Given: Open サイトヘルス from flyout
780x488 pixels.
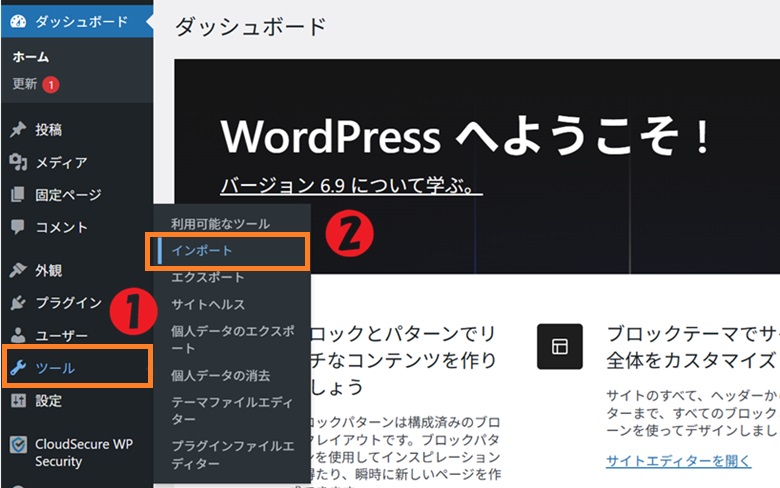Looking at the screenshot, I should (208, 304).
